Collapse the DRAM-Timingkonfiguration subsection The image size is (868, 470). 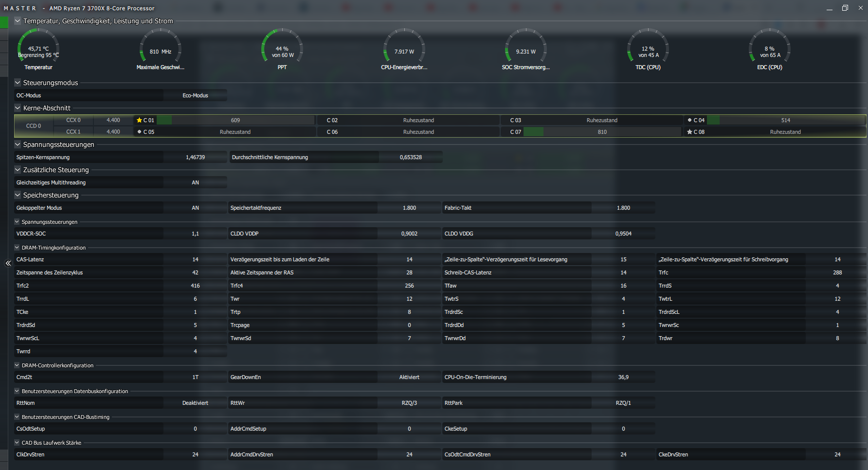click(x=17, y=248)
